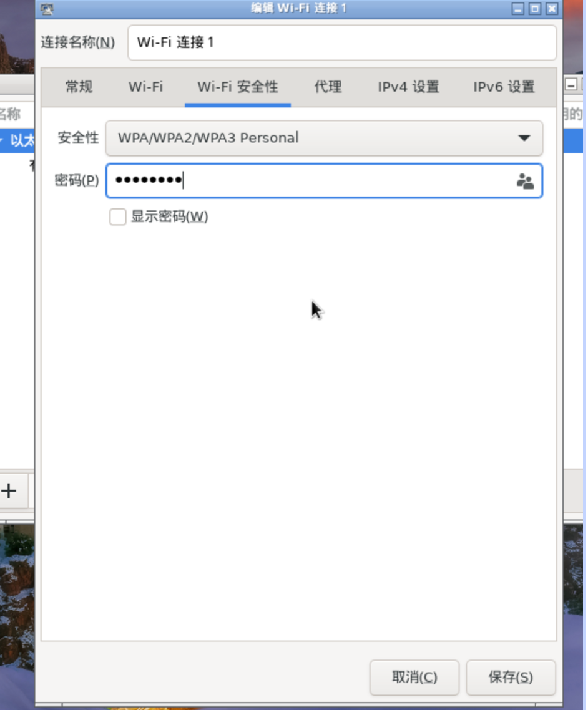Click the password storage users icon
This screenshot has height=710, width=588.
pos(526,180)
